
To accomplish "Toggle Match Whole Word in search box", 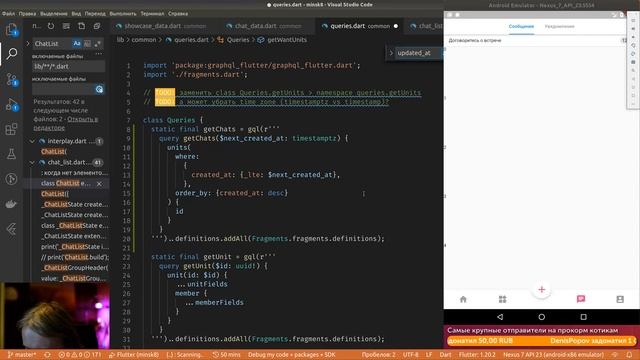I will click(87, 43).
